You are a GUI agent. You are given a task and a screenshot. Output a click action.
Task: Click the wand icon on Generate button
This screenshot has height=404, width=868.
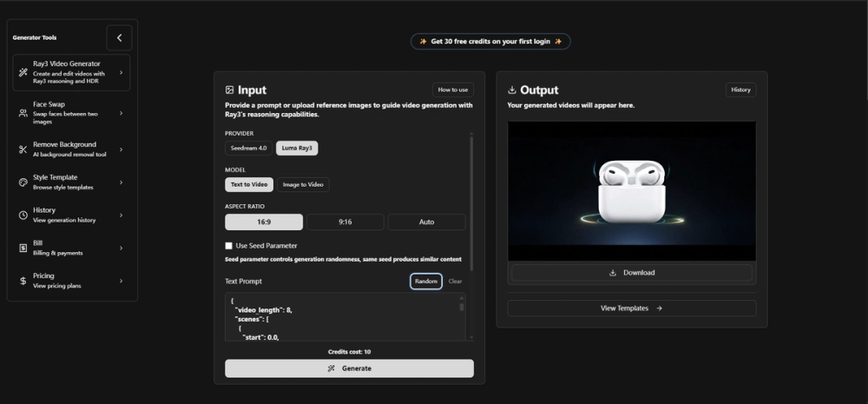331,368
